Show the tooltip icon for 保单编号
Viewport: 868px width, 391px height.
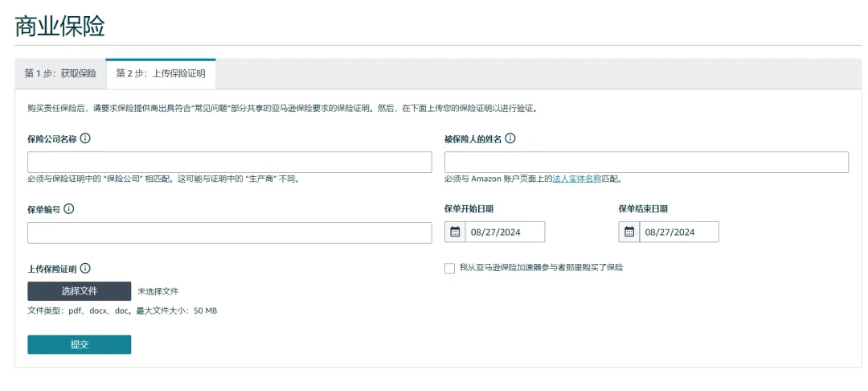point(69,209)
